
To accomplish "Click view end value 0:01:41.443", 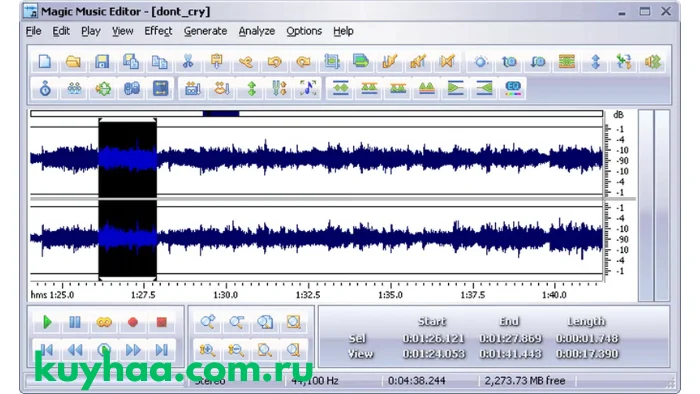I will [510, 354].
